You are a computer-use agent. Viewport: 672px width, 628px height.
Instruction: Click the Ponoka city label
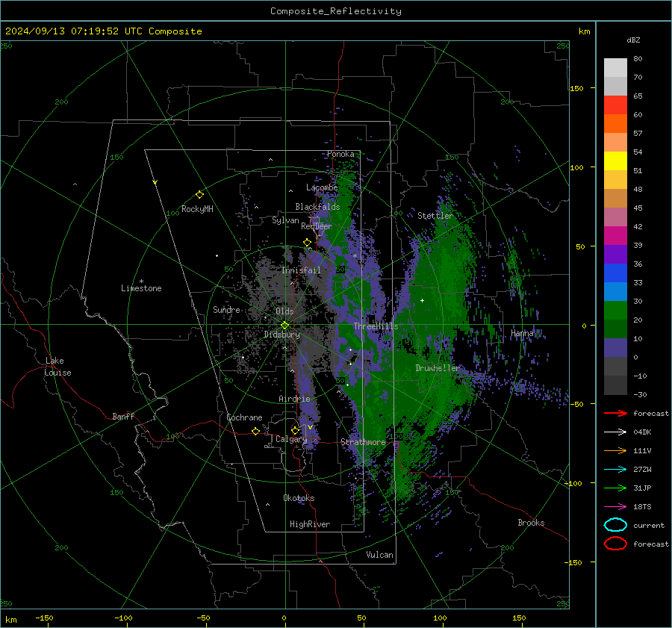click(340, 154)
